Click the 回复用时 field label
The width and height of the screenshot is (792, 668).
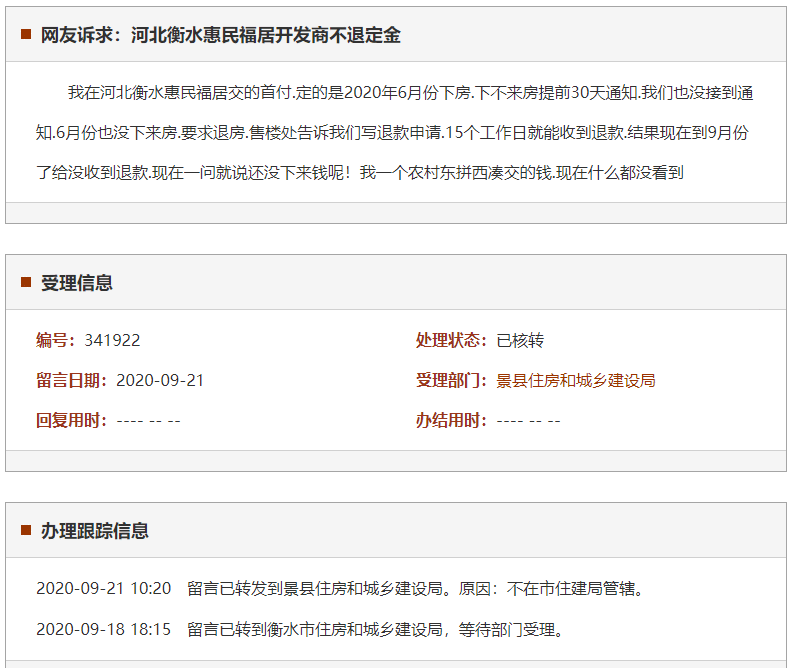click(72, 421)
